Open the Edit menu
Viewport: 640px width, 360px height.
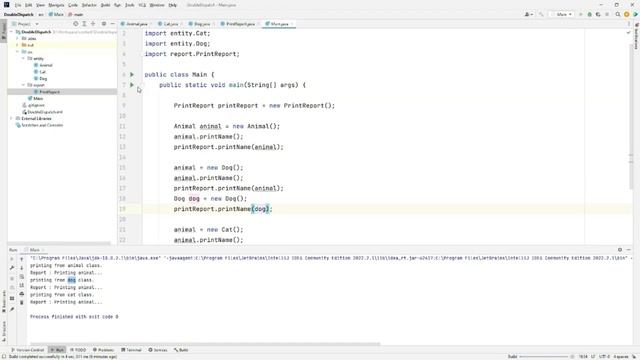click(29, 5)
